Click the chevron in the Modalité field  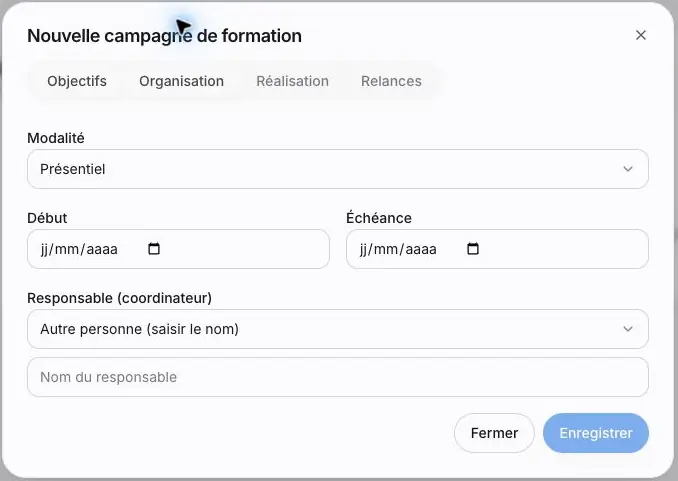tap(628, 169)
